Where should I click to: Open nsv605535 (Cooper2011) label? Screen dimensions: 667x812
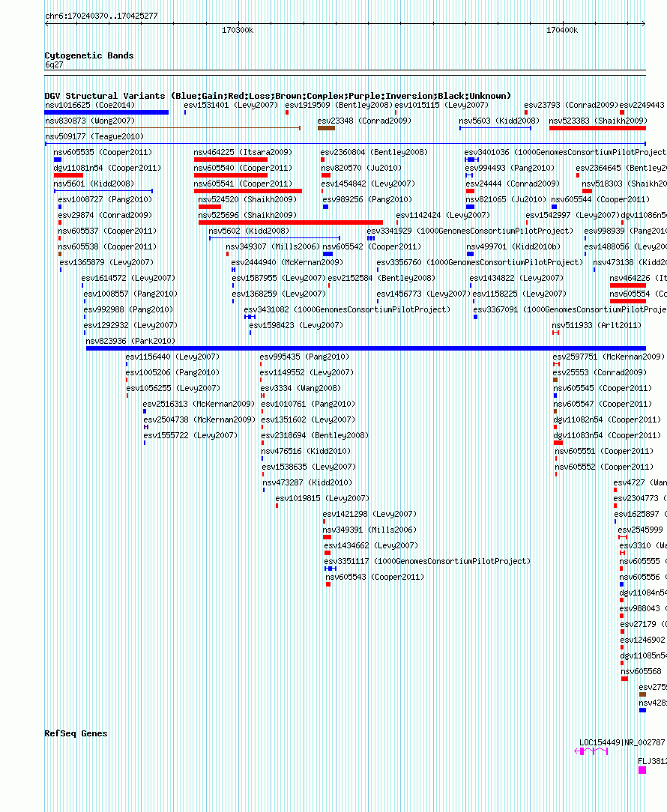[x=103, y=152]
